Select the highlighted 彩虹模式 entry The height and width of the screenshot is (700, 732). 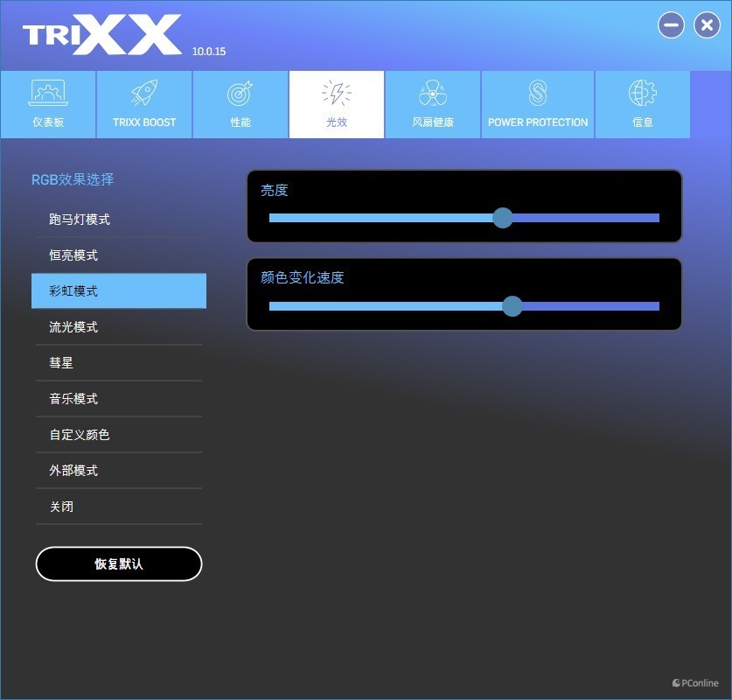119,290
